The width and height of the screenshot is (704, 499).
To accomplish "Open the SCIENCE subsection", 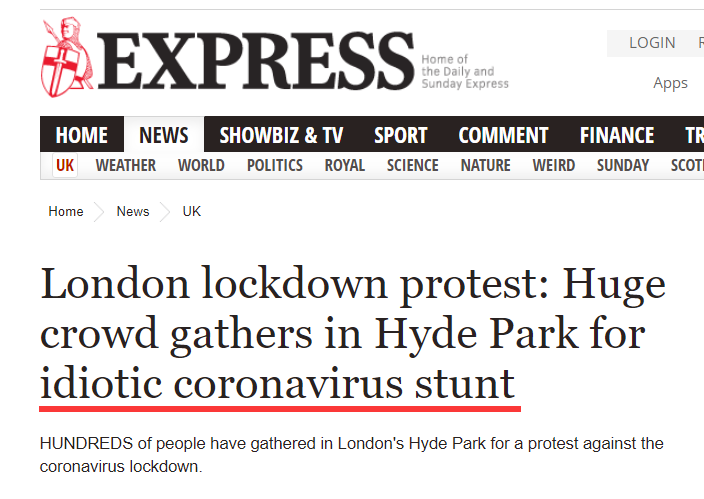I will click(412, 165).
